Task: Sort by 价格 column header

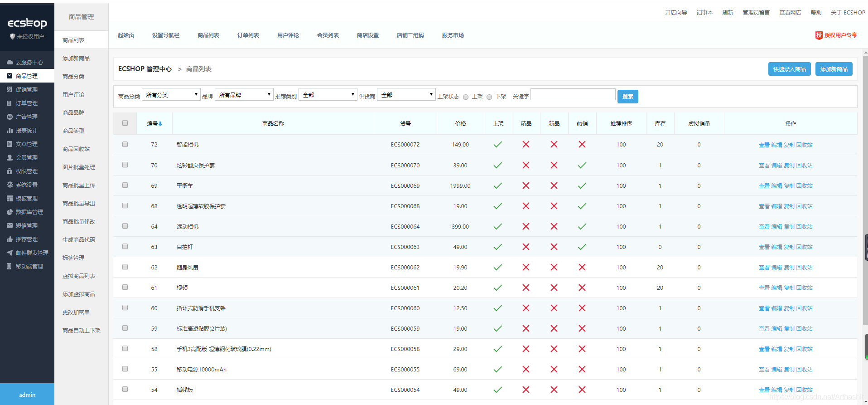Action: coord(460,124)
